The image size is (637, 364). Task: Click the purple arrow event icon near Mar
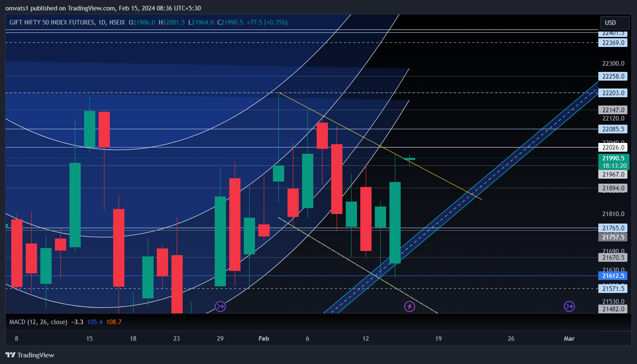click(x=569, y=307)
